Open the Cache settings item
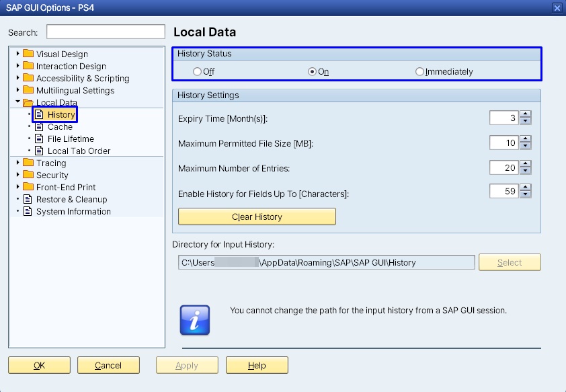 pyautogui.click(x=60, y=126)
